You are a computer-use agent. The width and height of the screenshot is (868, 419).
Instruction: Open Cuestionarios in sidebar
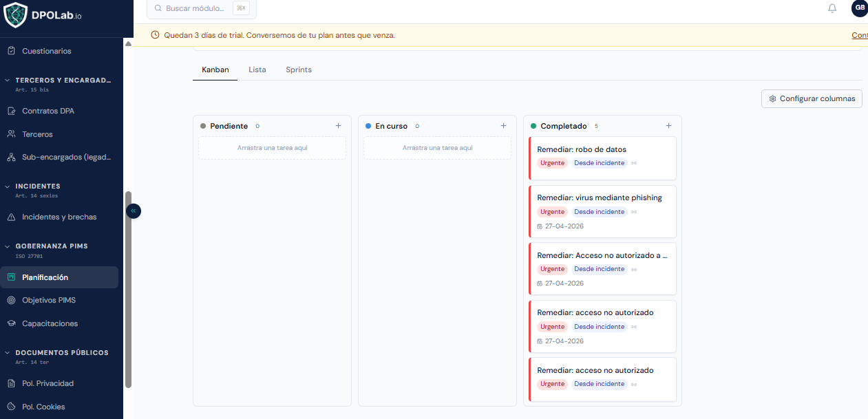pyautogui.click(x=59, y=51)
